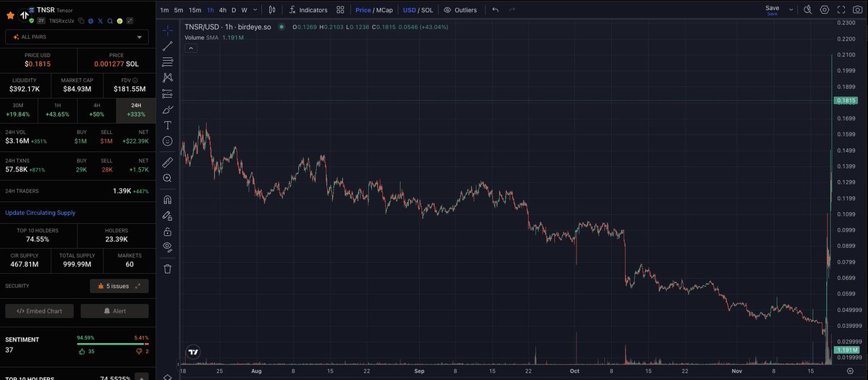Image resolution: width=868 pixels, height=380 pixels.
Task: Open chart settings hexagon icon
Action: pyautogui.click(x=825, y=10)
